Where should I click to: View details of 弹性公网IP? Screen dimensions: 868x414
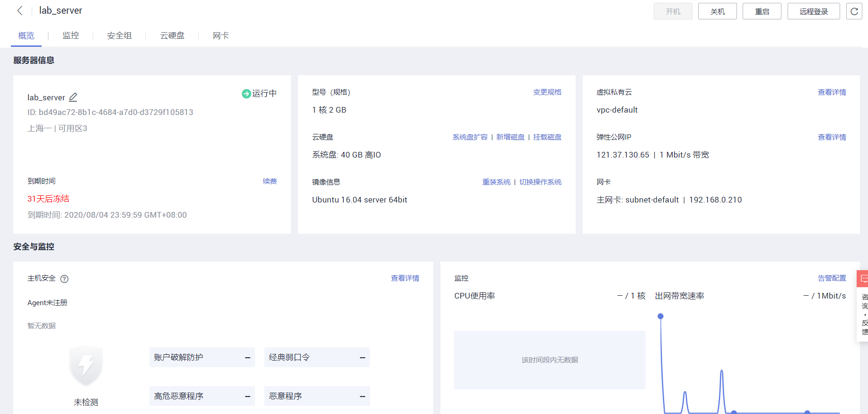(832, 137)
